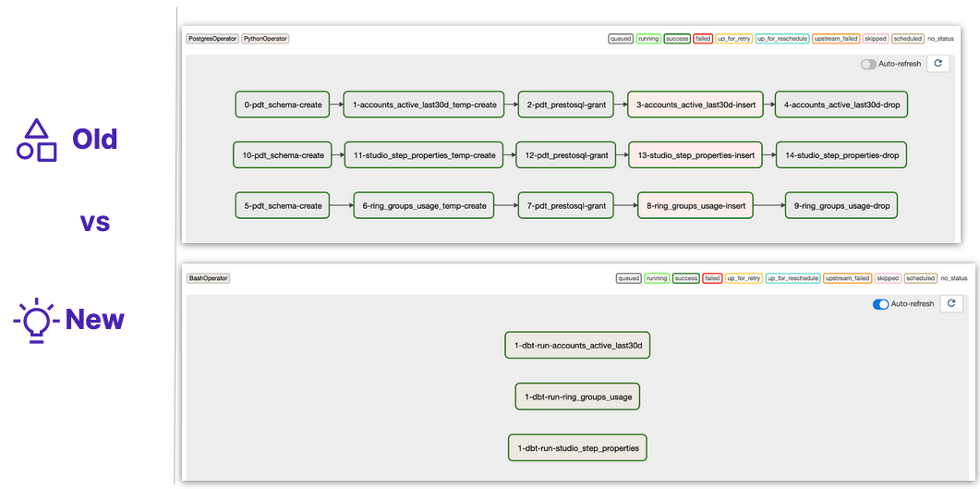Enable Auto-refresh toggle in the top panel
The height and width of the screenshot is (489, 980).
[x=868, y=65]
